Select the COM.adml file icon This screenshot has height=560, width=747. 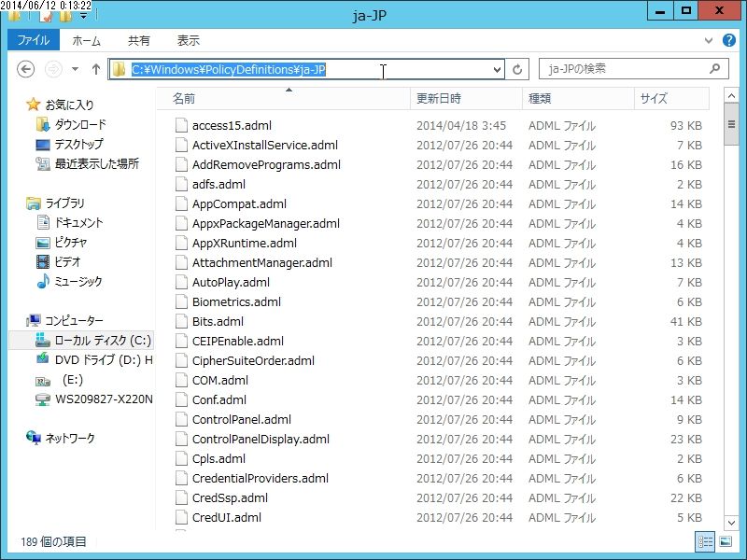tap(181, 380)
